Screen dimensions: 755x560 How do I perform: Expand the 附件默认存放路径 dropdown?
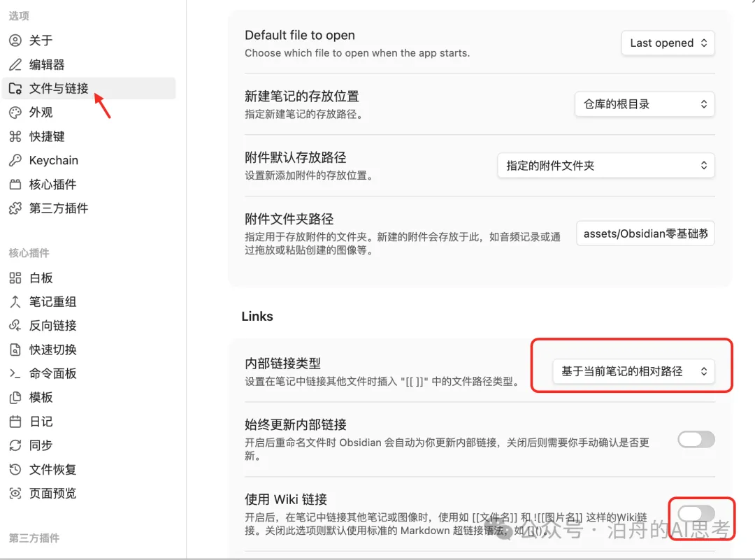pos(605,166)
